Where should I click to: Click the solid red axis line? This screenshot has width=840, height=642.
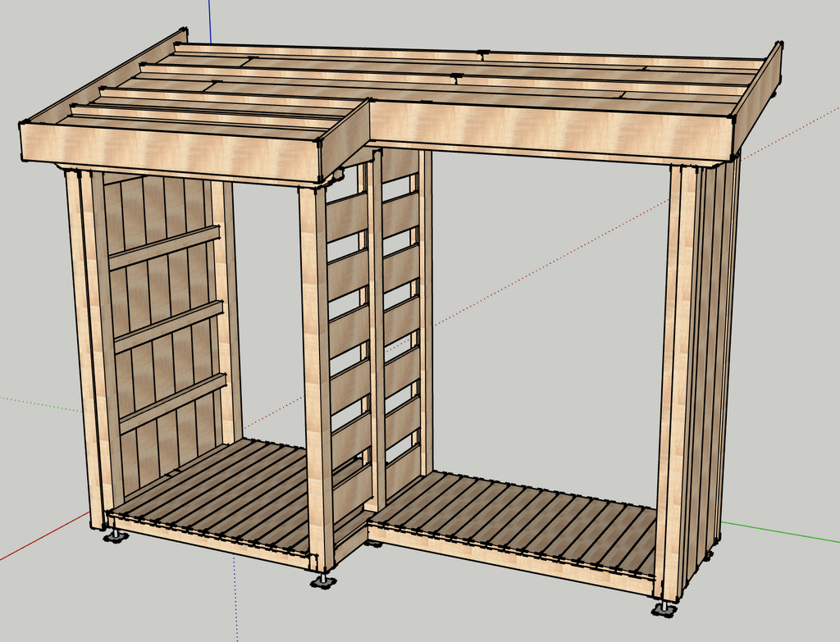point(41,541)
